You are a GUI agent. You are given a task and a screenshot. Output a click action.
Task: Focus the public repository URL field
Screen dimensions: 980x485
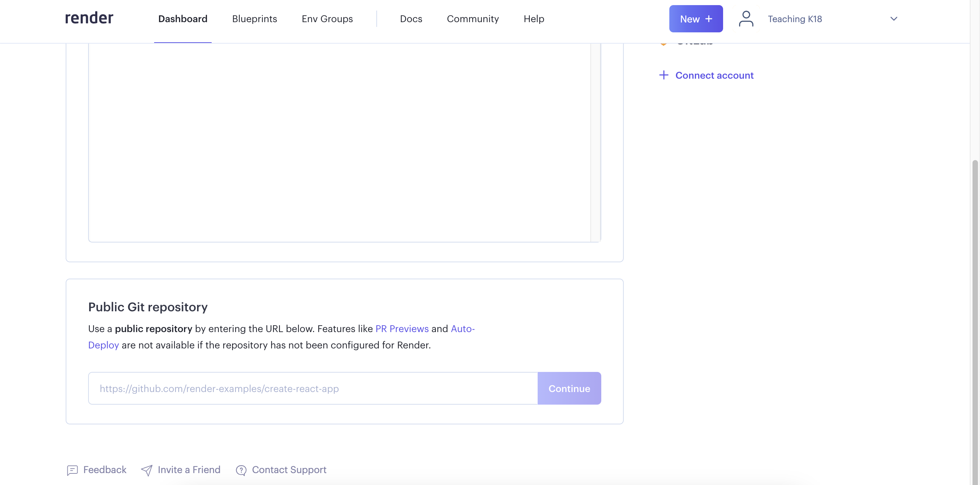point(313,388)
